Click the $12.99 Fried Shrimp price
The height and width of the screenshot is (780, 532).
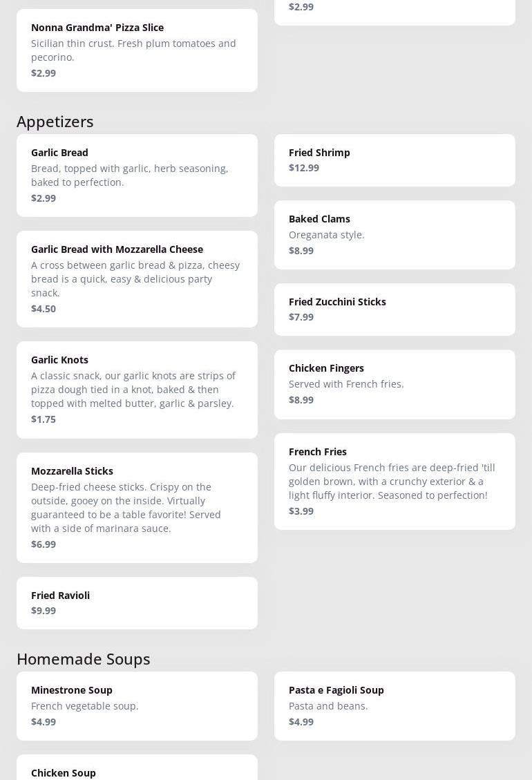304,168
